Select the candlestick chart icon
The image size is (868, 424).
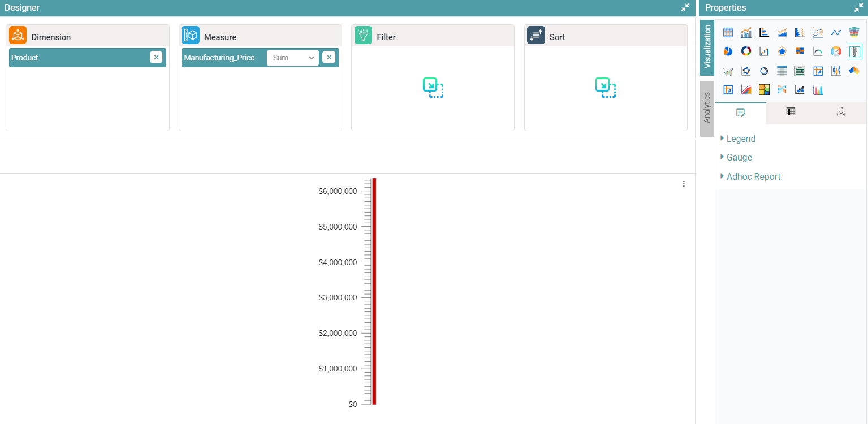(836, 71)
